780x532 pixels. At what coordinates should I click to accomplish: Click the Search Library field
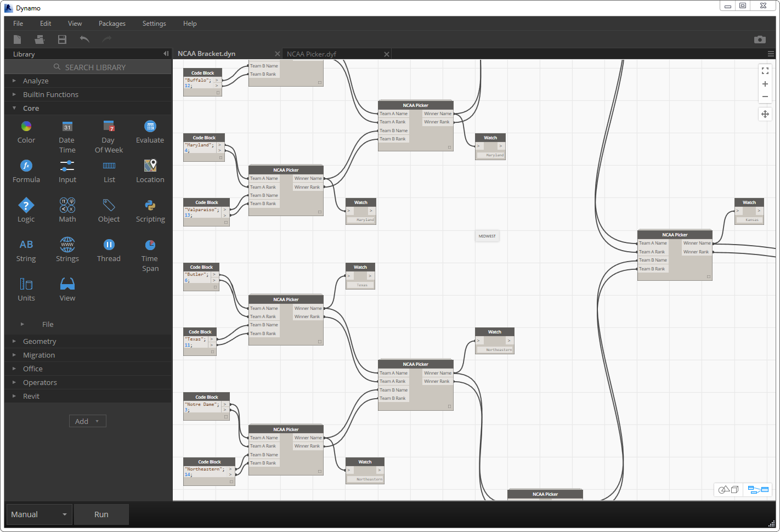pos(88,67)
